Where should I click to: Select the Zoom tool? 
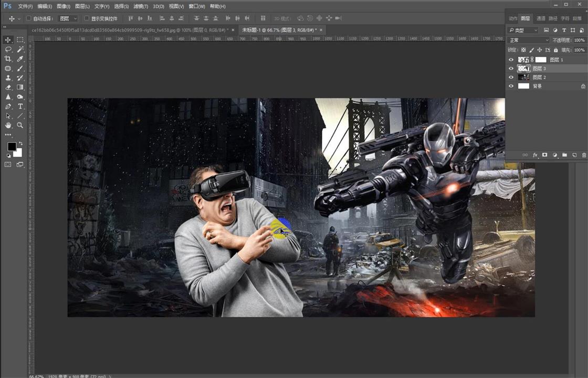20,125
